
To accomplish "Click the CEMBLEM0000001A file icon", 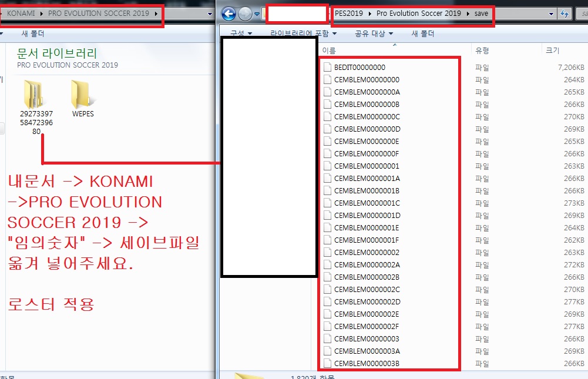I will click(x=327, y=178).
